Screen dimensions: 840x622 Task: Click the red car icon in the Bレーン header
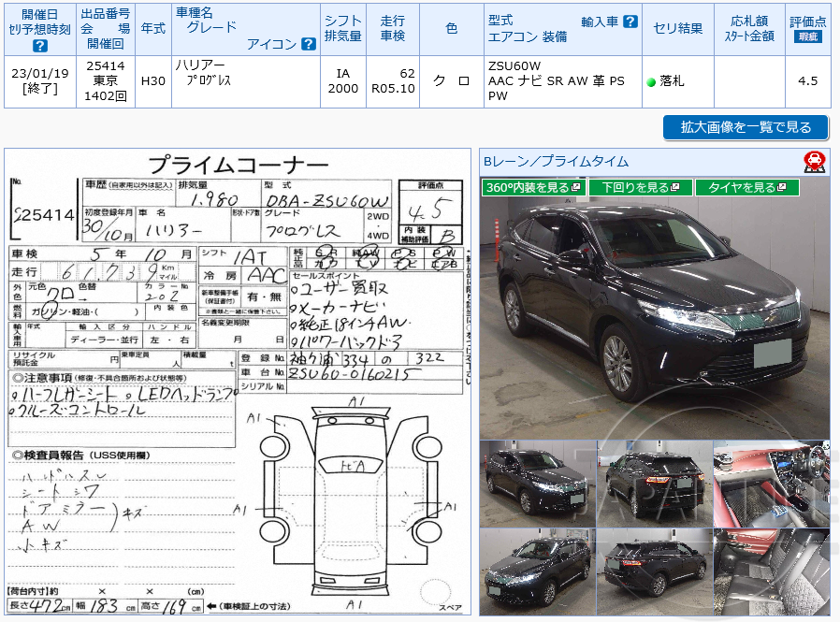(x=816, y=161)
